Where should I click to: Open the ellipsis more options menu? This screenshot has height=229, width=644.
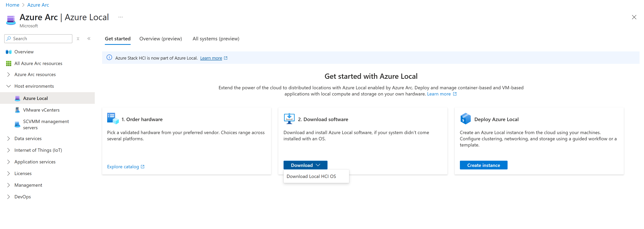121,17
